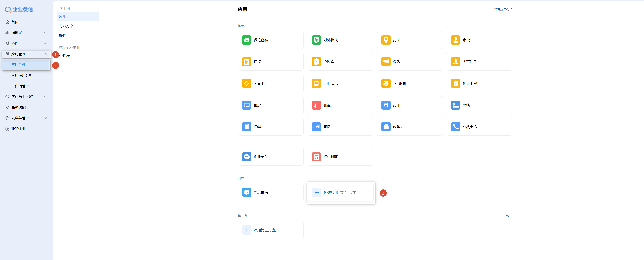Open the 打卡 location pin icon
This screenshot has height=260, width=644.
click(386, 40)
